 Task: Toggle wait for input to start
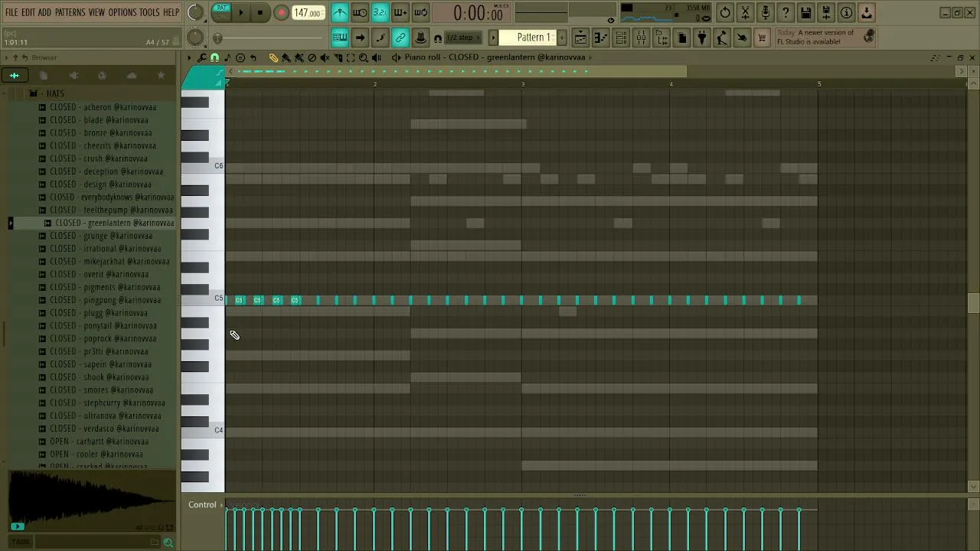point(360,12)
